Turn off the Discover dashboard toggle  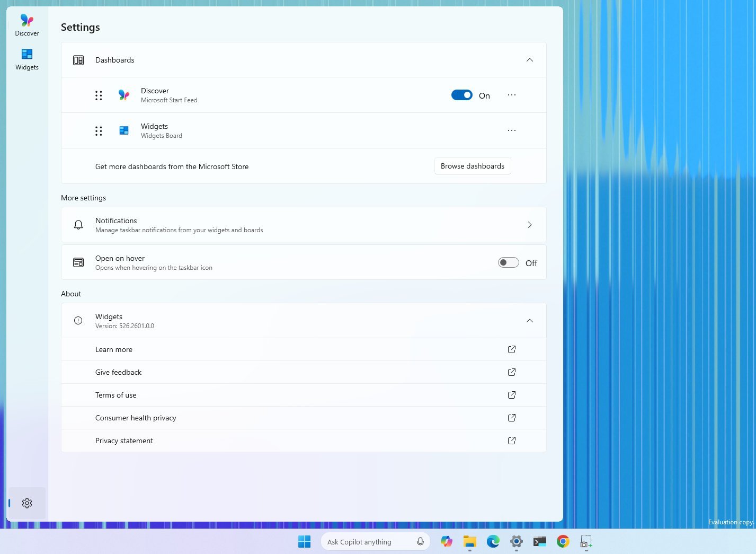[x=461, y=95]
